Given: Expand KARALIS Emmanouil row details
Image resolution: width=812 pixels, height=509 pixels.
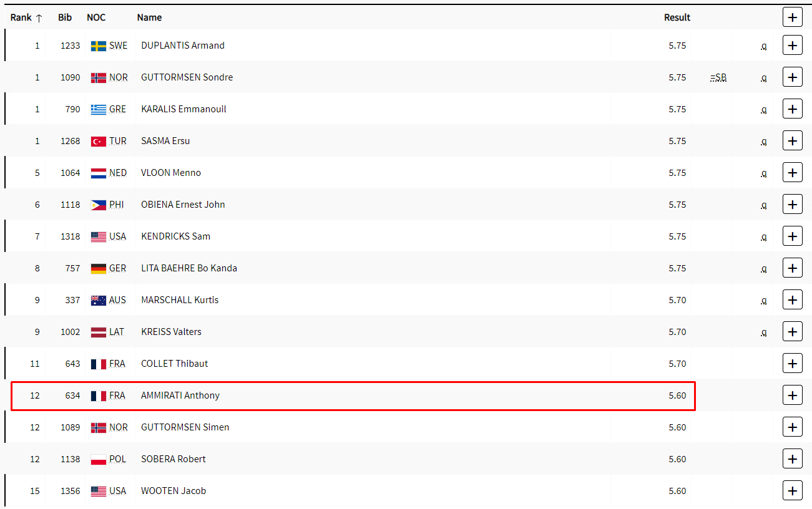Looking at the screenshot, I should (x=792, y=109).
